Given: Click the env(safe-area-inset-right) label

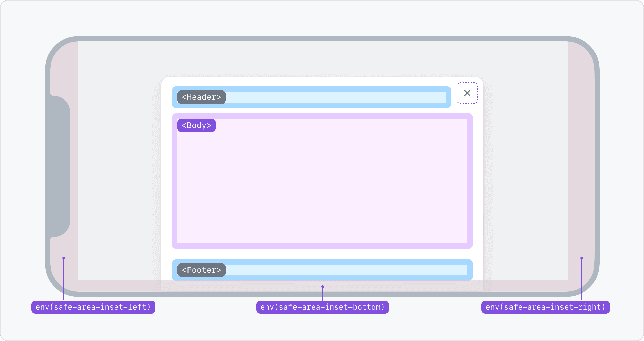Looking at the screenshot, I should point(545,307).
